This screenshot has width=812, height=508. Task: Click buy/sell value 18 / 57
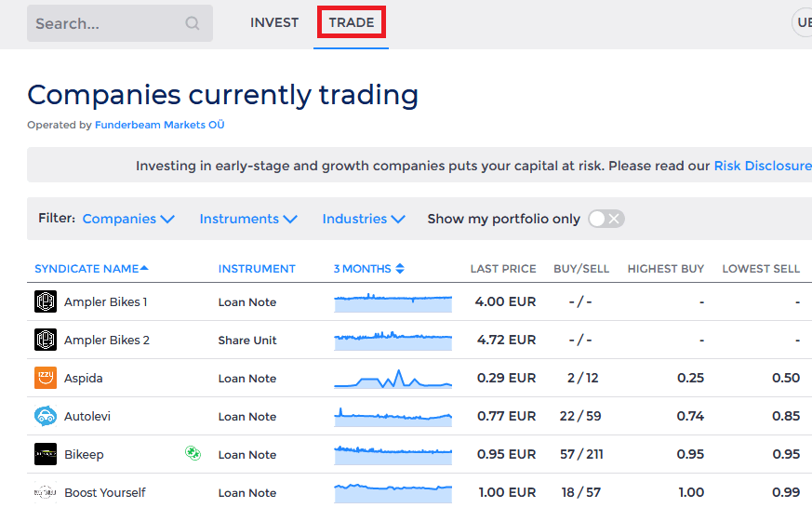coord(581,492)
